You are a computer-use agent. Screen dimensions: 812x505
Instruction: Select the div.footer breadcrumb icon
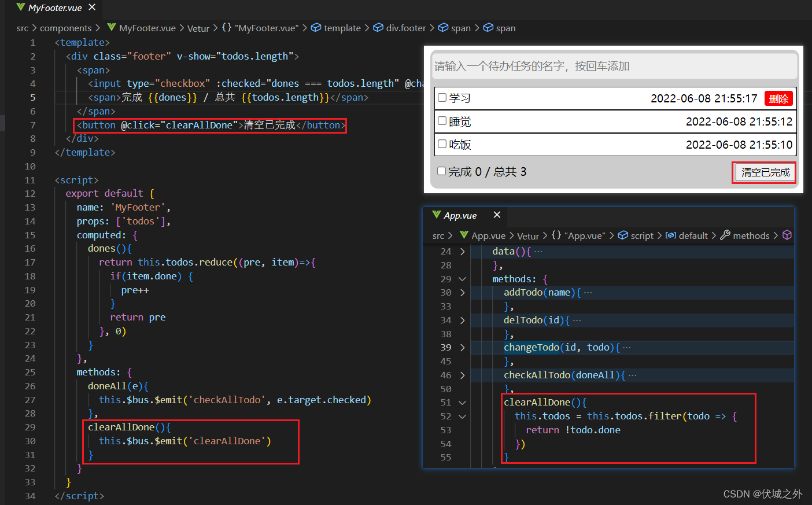click(x=379, y=28)
